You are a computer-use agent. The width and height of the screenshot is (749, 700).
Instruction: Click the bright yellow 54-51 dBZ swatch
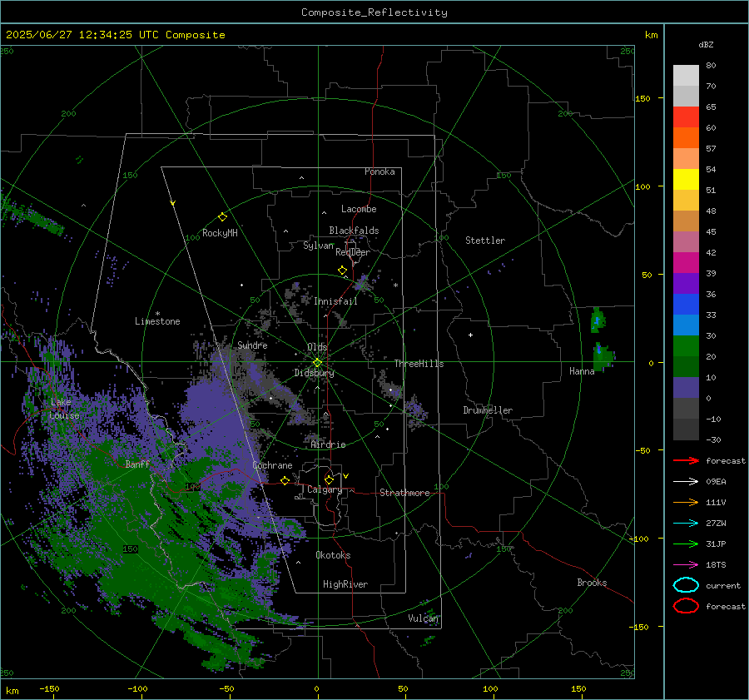coord(686,180)
